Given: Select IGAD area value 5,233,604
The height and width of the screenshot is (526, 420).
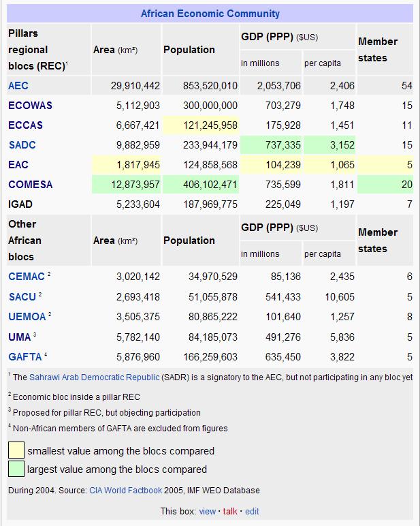Looking at the screenshot, I should tap(138, 204).
